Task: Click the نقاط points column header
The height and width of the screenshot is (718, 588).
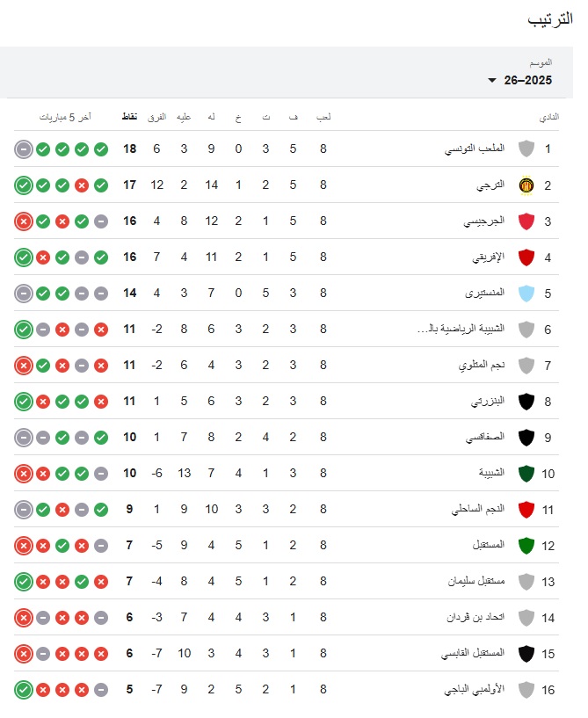Action: (129, 116)
